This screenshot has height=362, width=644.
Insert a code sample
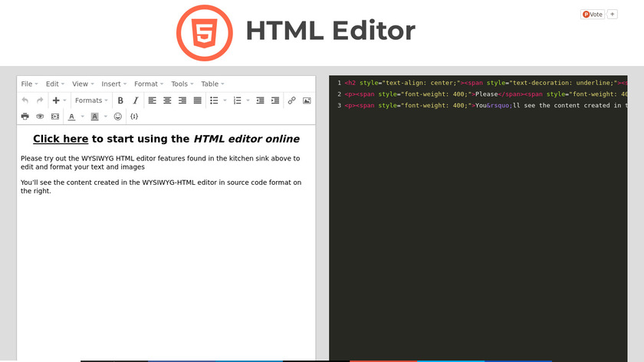(x=134, y=117)
